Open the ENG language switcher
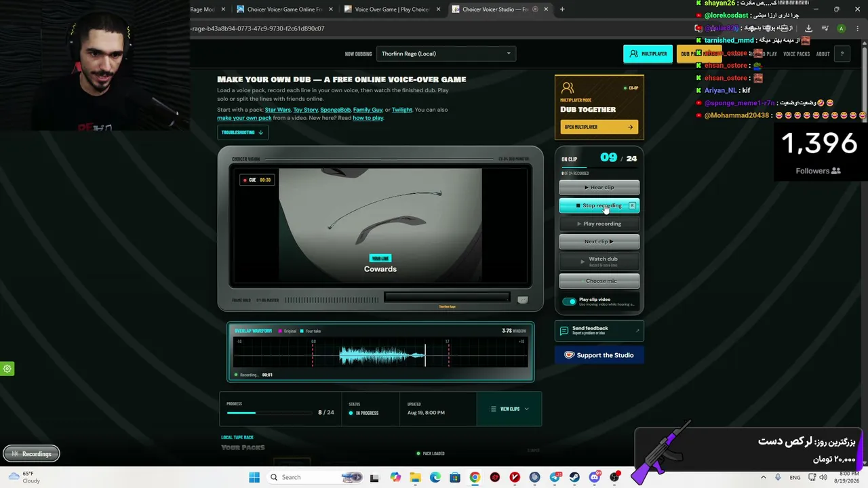The height and width of the screenshot is (488, 868). (795, 477)
